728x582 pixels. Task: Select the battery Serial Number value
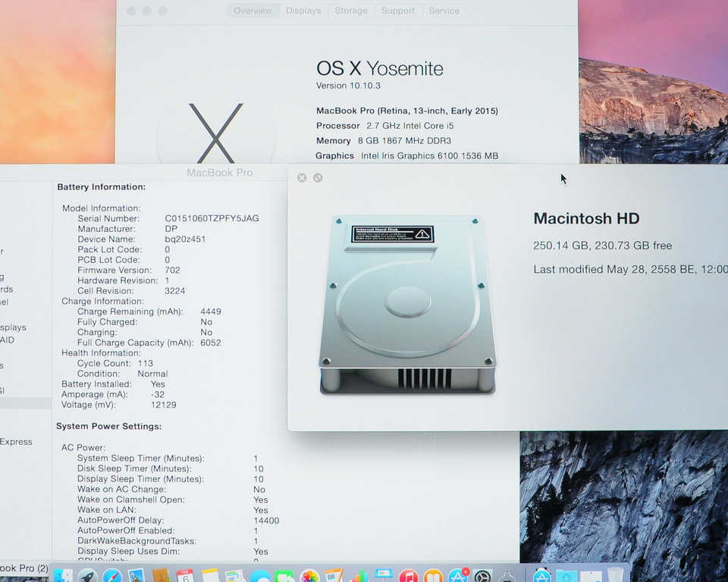coord(212,218)
